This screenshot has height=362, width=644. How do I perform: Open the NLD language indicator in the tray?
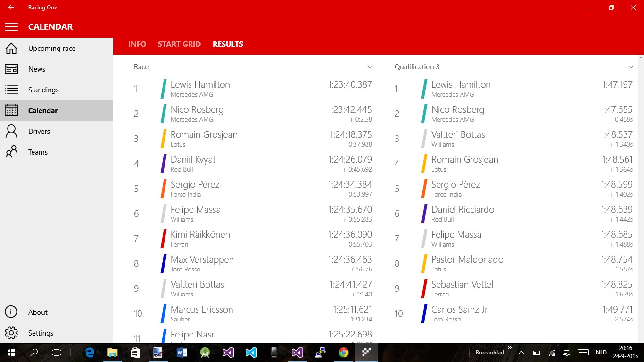point(601,352)
